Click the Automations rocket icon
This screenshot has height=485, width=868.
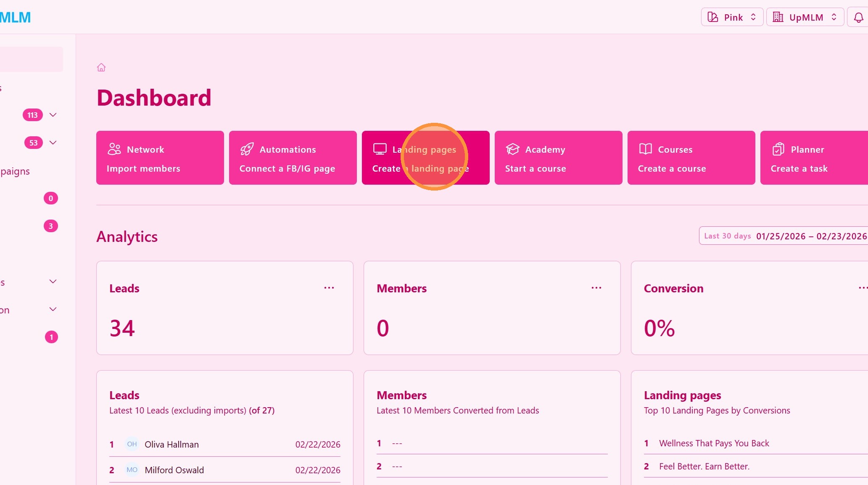point(247,149)
